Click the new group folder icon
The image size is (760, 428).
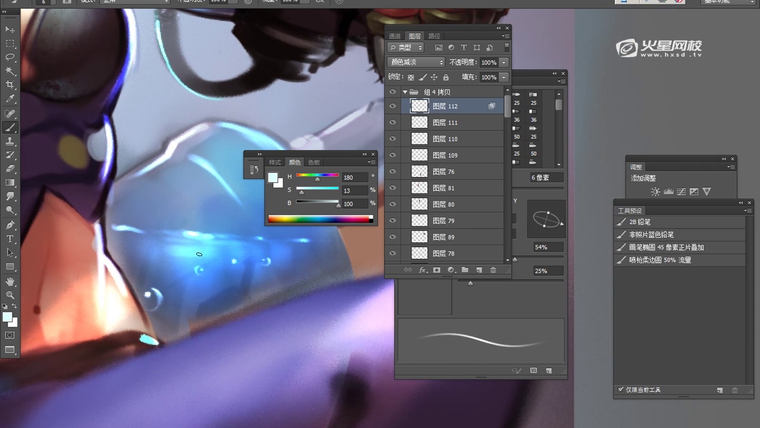pyautogui.click(x=465, y=270)
